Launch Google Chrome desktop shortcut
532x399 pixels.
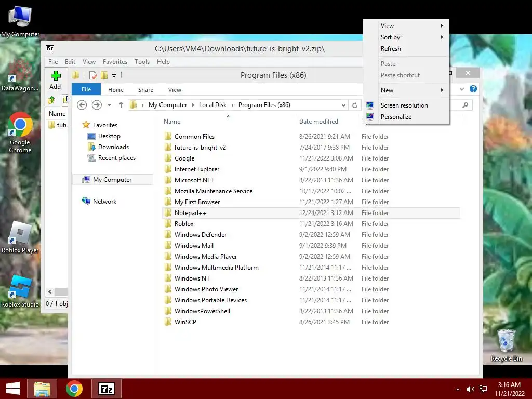pos(20,132)
